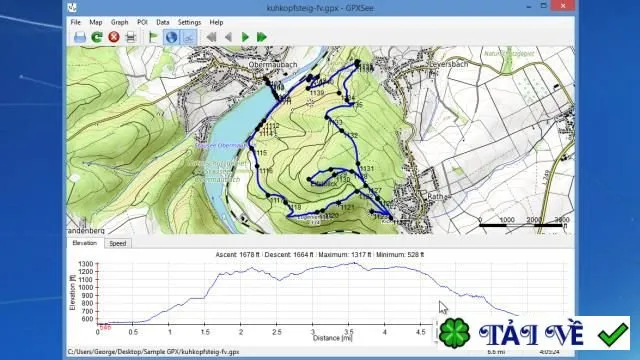This screenshot has width=640, height=360.
Task: Click the GPXSee app icon in the title bar
Action: [x=72, y=8]
